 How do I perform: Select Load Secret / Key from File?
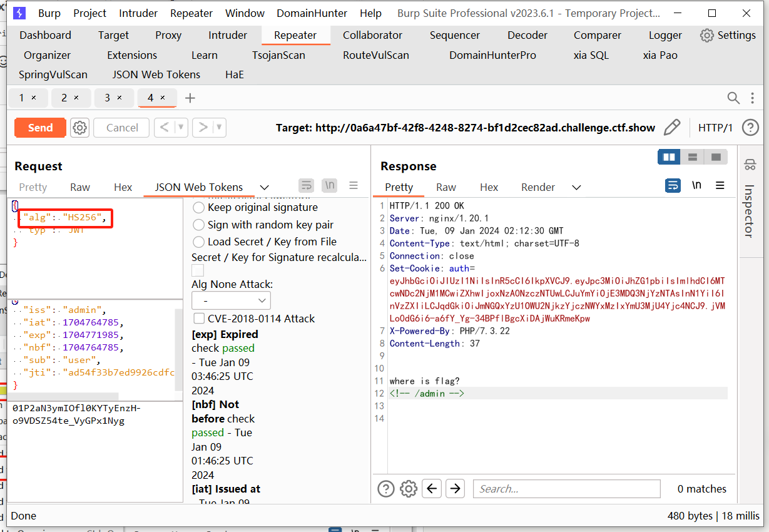(199, 242)
